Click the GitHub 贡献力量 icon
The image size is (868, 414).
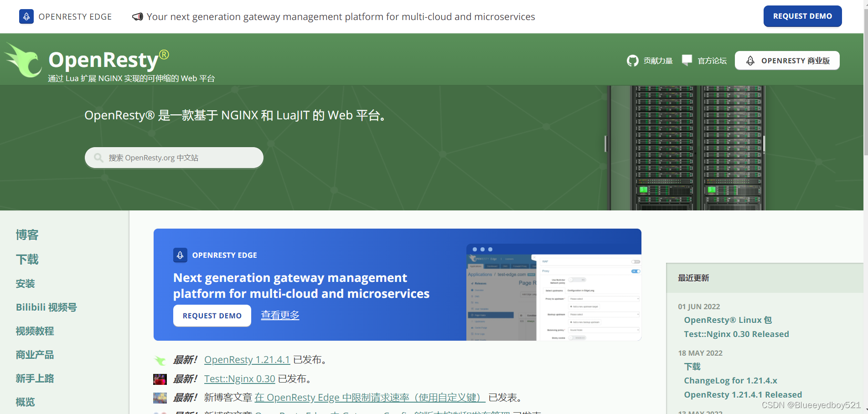[x=633, y=60]
